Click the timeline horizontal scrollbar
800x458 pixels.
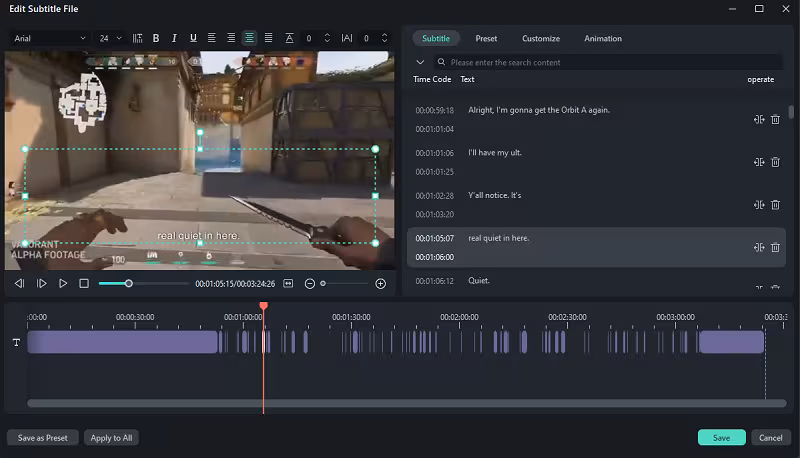pos(407,403)
